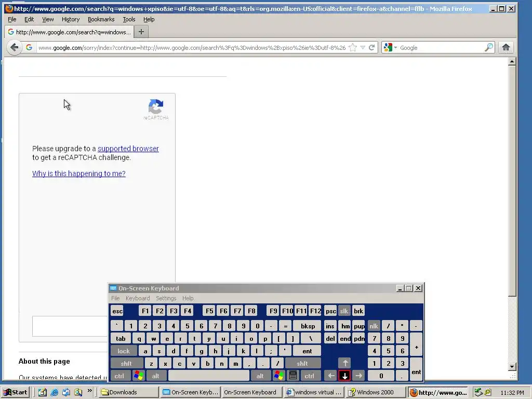Click Show Desktop quick launch icon
Image resolution: width=532 pixels, height=399 pixels.
click(x=43, y=392)
